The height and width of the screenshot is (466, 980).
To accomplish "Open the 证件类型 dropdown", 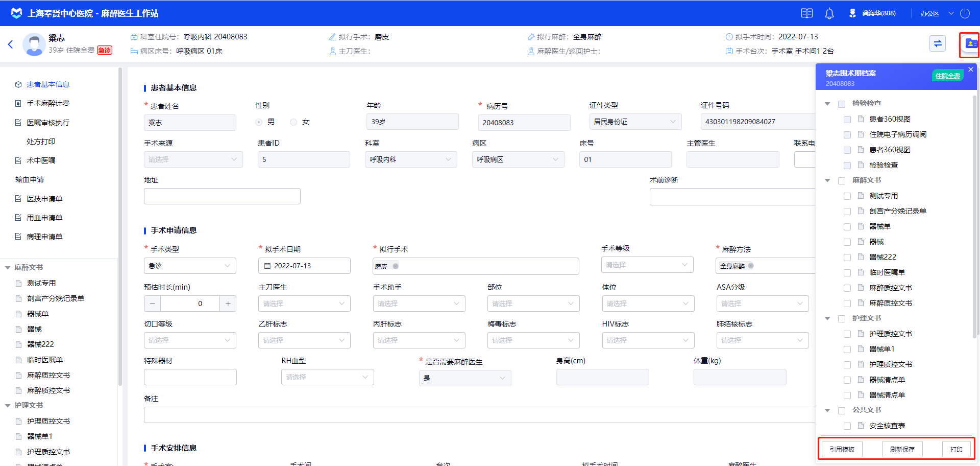I will 635,122.
